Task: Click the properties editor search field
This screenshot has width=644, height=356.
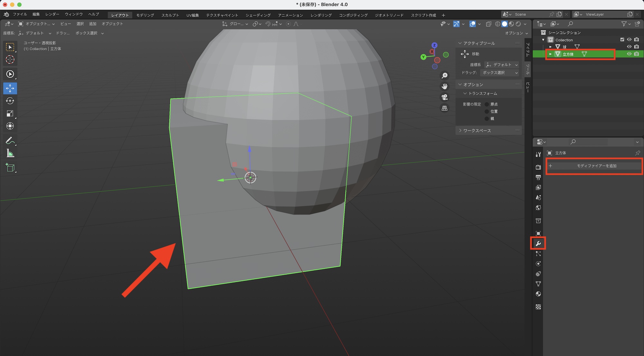Action: pyautogui.click(x=588, y=142)
